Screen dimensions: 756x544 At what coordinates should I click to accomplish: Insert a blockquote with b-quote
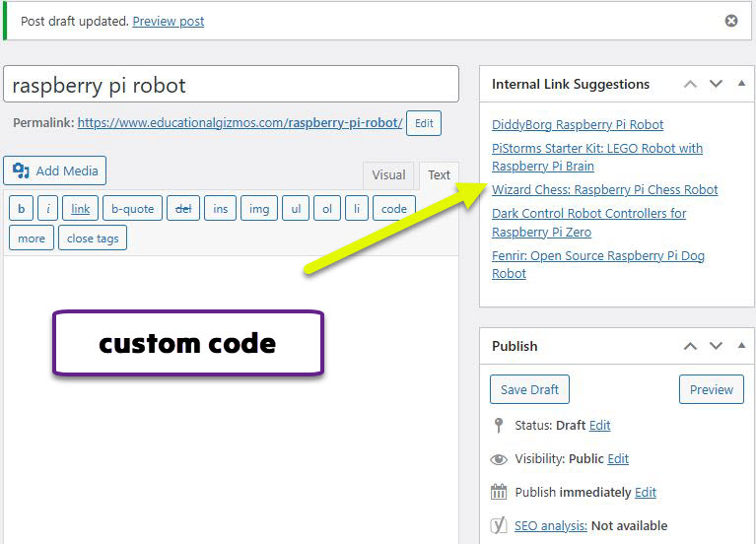[x=133, y=208]
